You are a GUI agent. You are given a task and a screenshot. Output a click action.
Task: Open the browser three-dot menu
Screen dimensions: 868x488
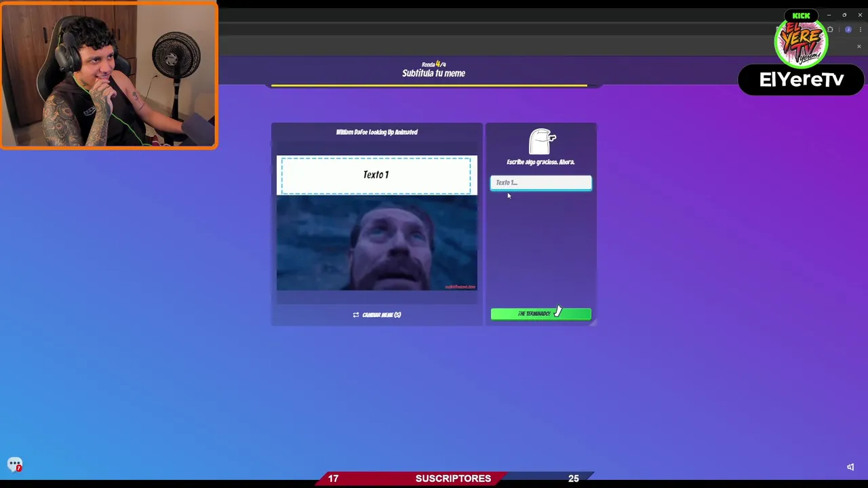pos(860,30)
